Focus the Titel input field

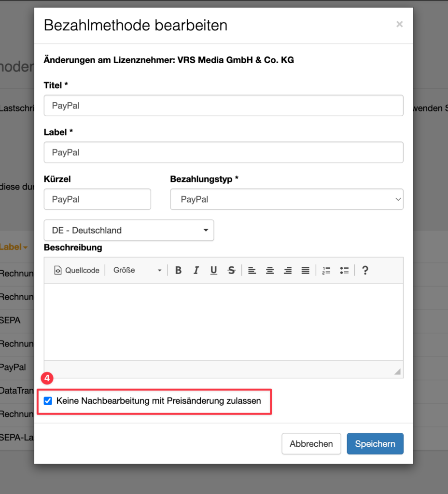click(x=224, y=106)
